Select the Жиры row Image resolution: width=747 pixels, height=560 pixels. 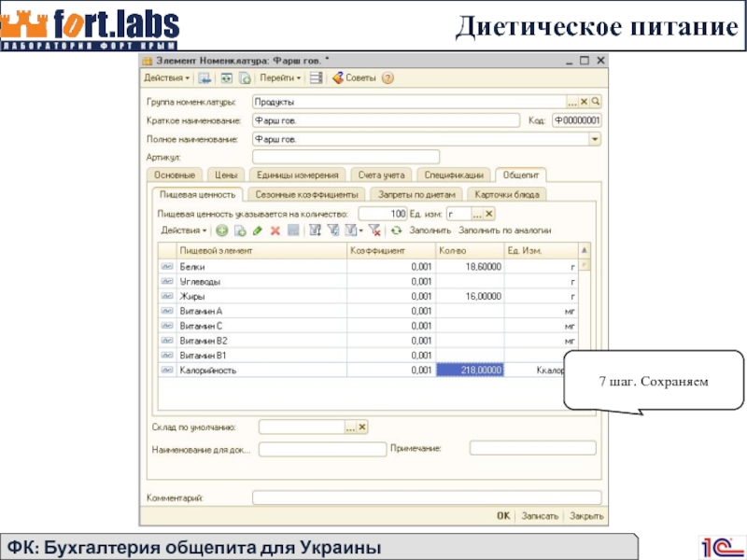click(368, 296)
